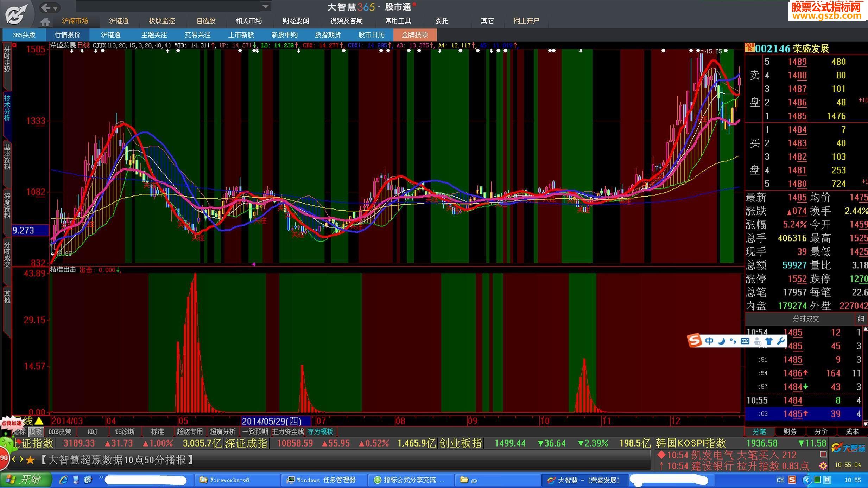The height and width of the screenshot is (488, 868).
Task: Open the 自选股 menu
Action: tap(206, 21)
